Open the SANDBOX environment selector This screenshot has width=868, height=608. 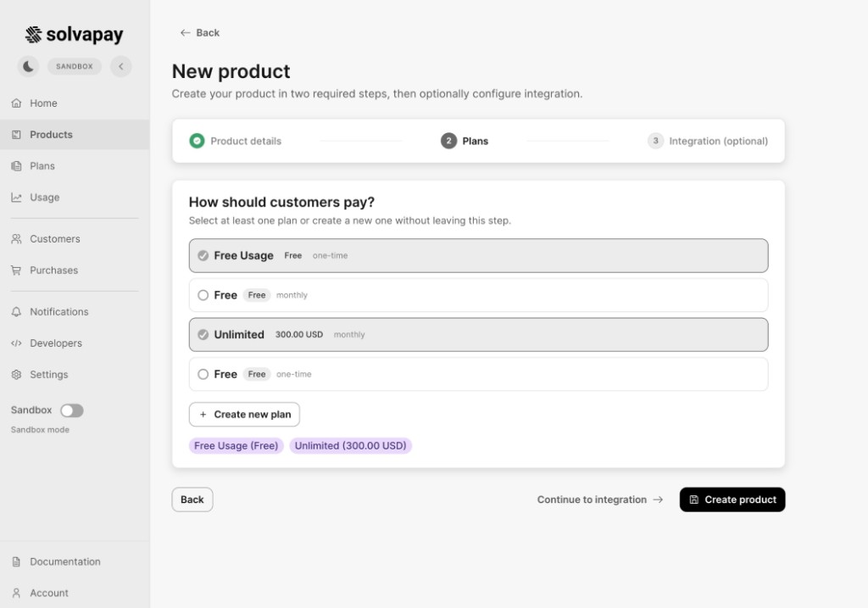[x=74, y=65]
